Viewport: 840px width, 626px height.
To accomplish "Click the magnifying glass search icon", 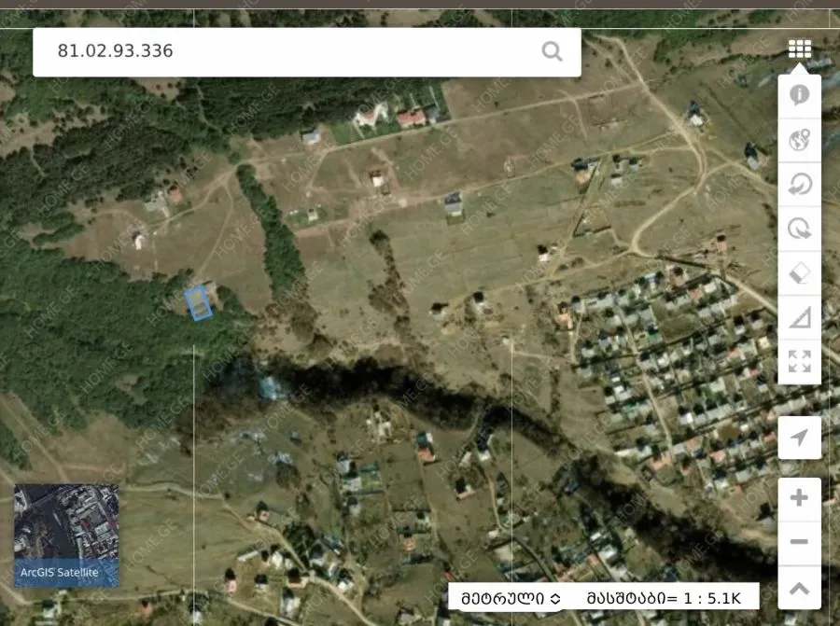I will [x=552, y=51].
